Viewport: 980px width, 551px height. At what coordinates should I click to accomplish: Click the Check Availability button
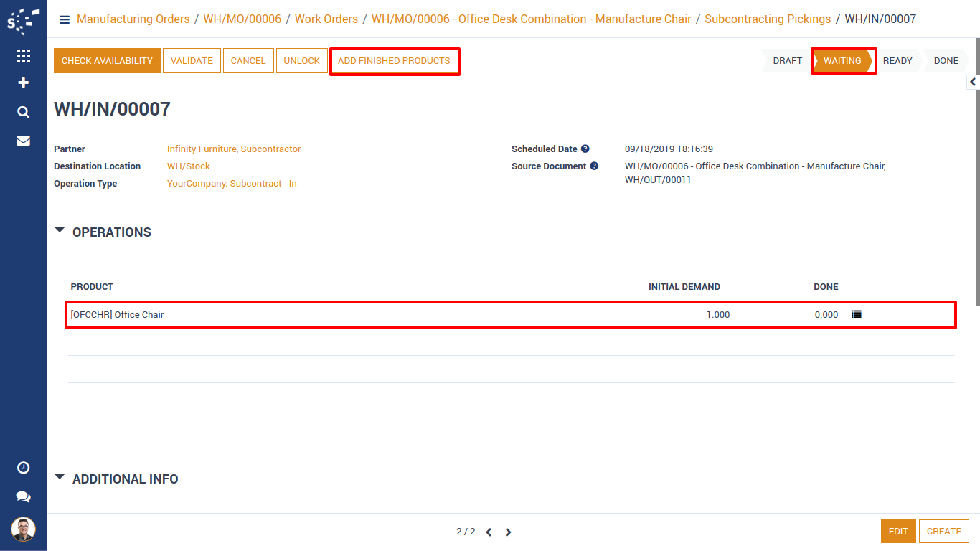pyautogui.click(x=107, y=61)
